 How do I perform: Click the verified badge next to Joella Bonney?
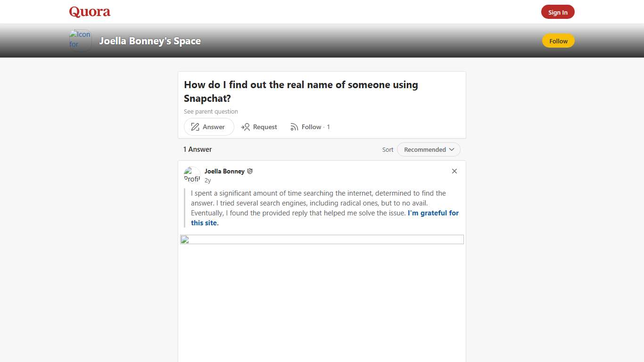pyautogui.click(x=250, y=171)
